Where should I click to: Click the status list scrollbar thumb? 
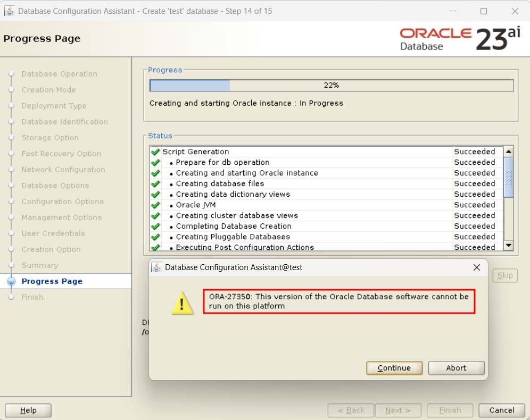pyautogui.click(x=508, y=177)
